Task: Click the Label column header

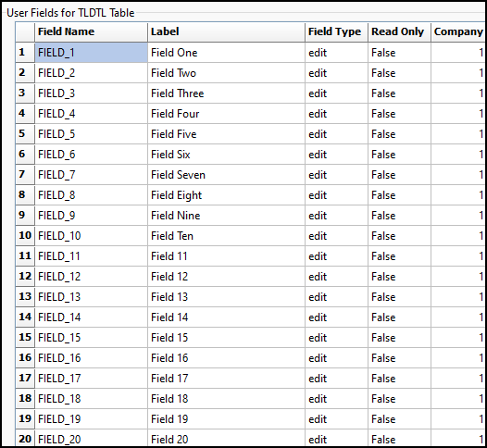Action: click(x=226, y=31)
